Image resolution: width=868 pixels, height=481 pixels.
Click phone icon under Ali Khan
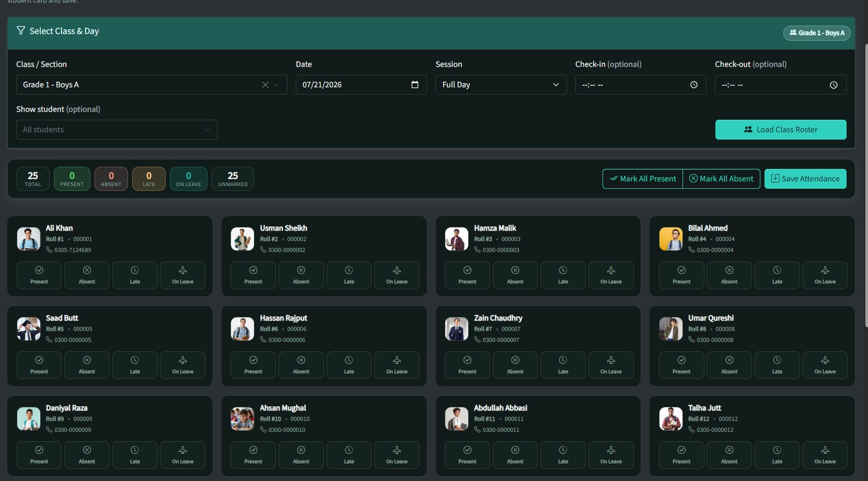point(49,250)
